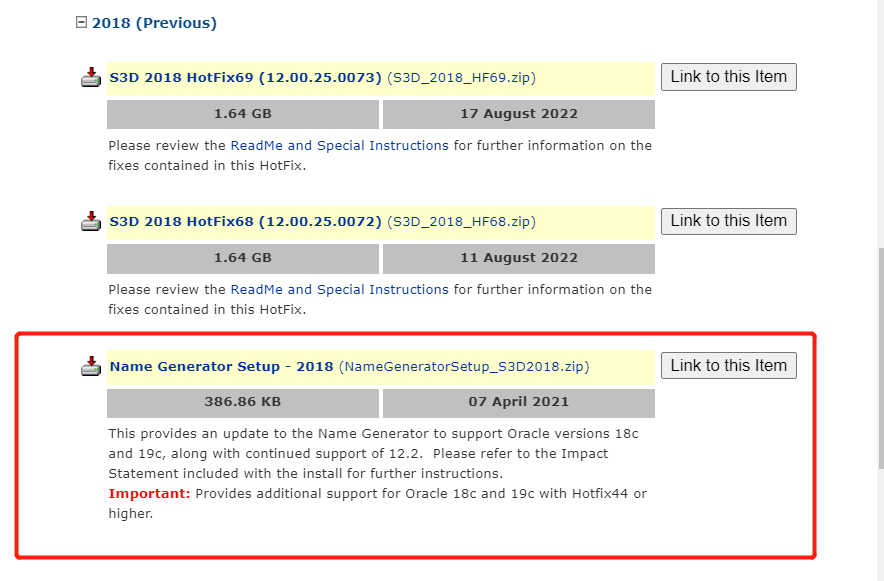Open ReadMe and Special Instructions under HotFix68
Screen dimensions: 884x581
point(339,289)
